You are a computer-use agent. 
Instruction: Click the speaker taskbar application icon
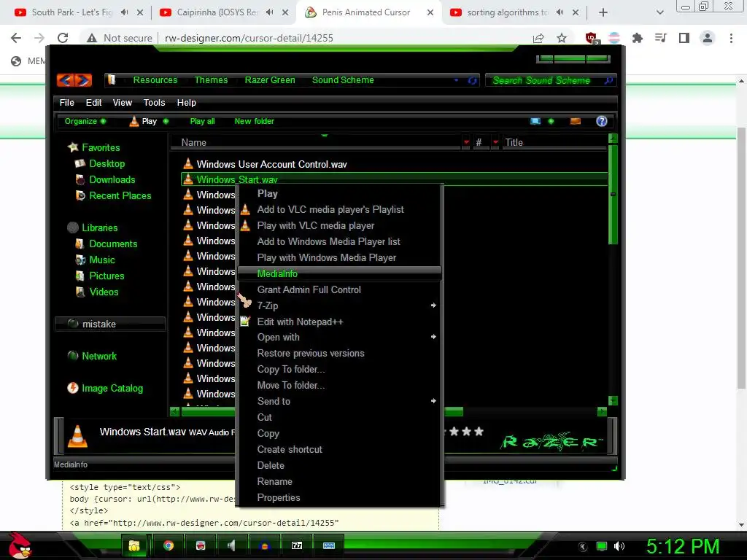[232, 545]
